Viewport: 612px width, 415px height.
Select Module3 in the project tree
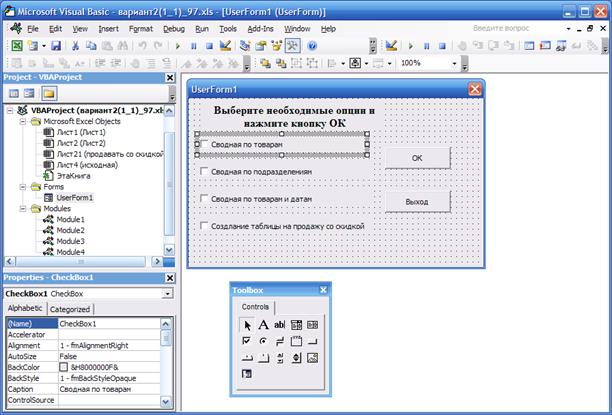click(x=71, y=241)
